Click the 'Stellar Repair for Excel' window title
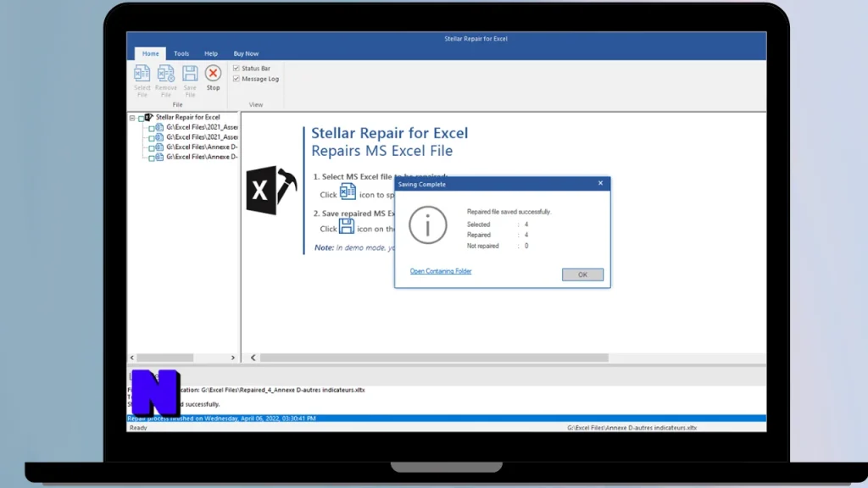The width and height of the screenshot is (868, 488). pos(476,39)
